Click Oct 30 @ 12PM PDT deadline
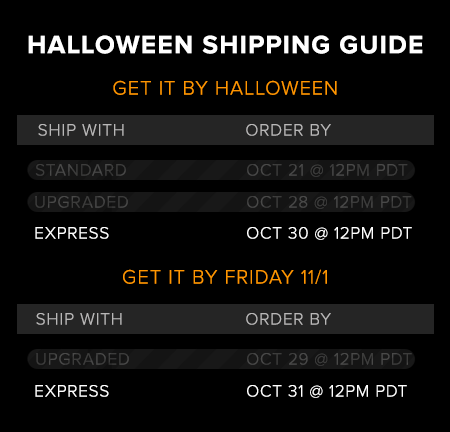This screenshot has width=450, height=432. [x=329, y=233]
